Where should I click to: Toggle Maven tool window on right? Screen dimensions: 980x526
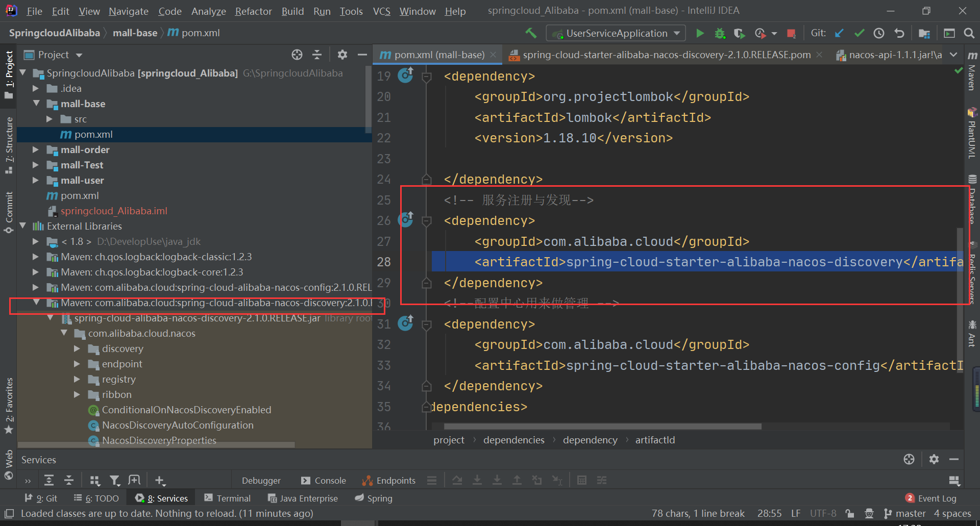click(972, 70)
